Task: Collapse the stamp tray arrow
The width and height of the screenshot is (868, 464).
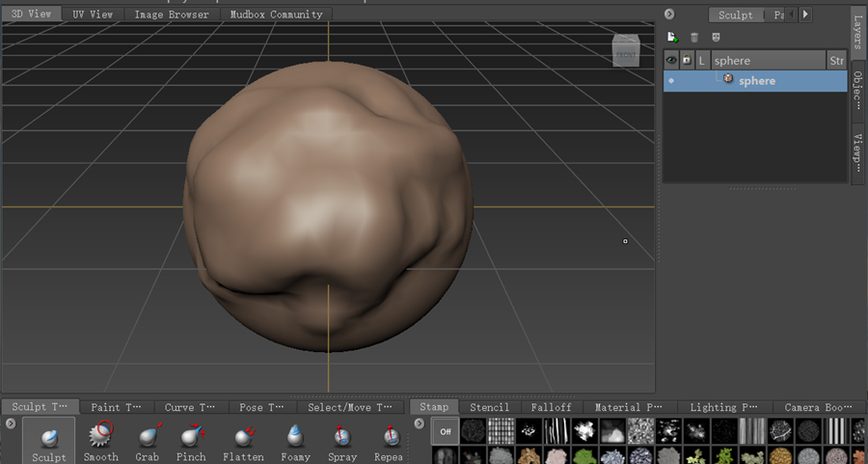Action: click(420, 423)
